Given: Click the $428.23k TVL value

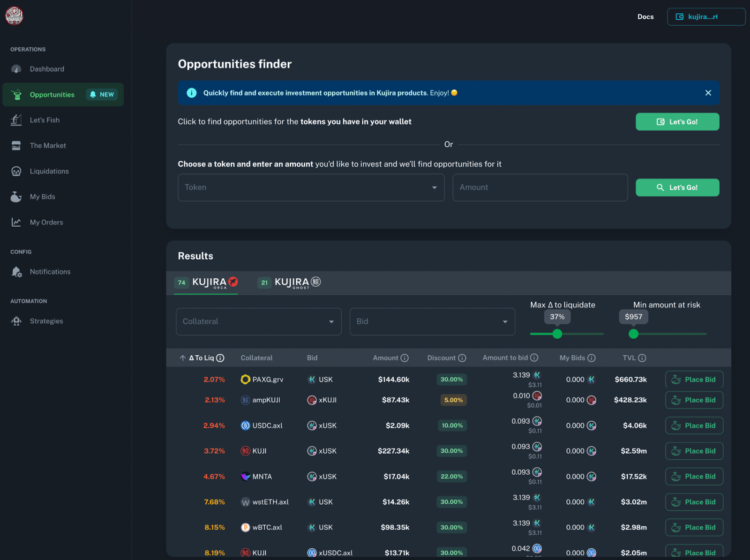Looking at the screenshot, I should 630,400.
